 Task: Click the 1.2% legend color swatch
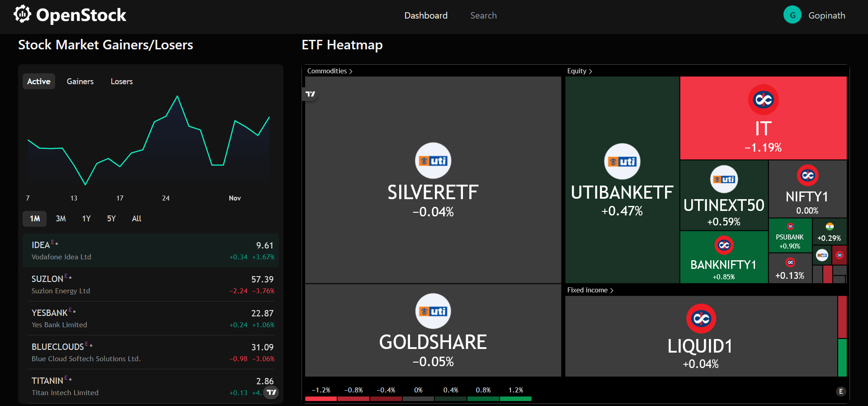(516, 399)
